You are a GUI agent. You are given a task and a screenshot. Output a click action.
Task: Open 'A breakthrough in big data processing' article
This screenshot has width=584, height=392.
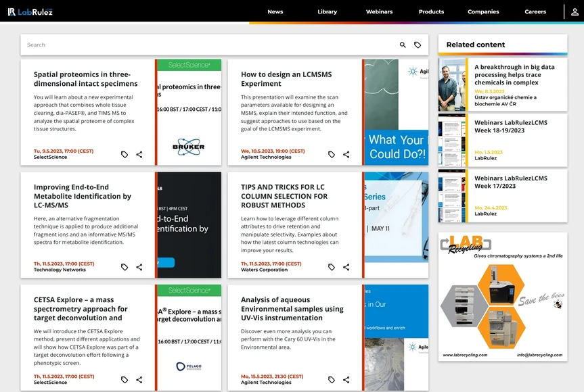pyautogui.click(x=514, y=75)
